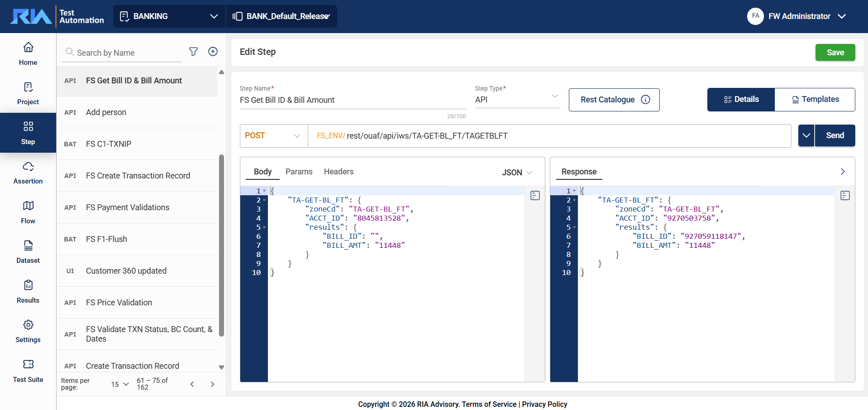Open the Dataset section

point(28,252)
